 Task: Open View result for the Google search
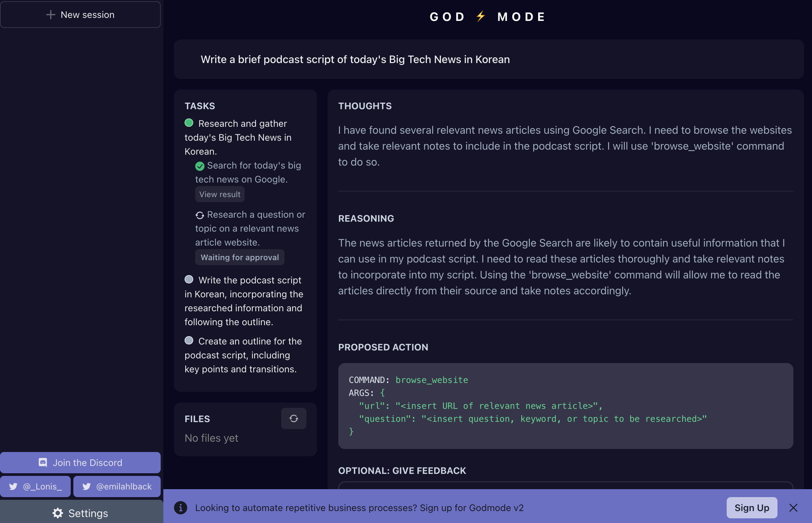click(220, 194)
